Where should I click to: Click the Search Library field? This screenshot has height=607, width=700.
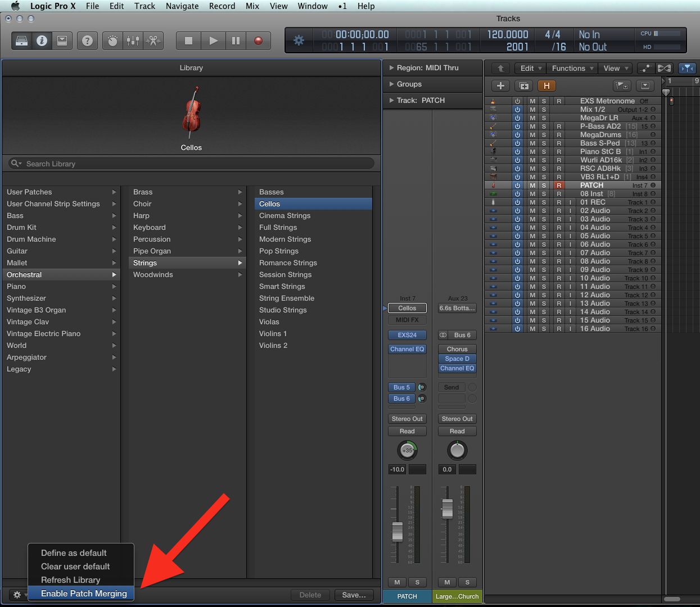[191, 164]
